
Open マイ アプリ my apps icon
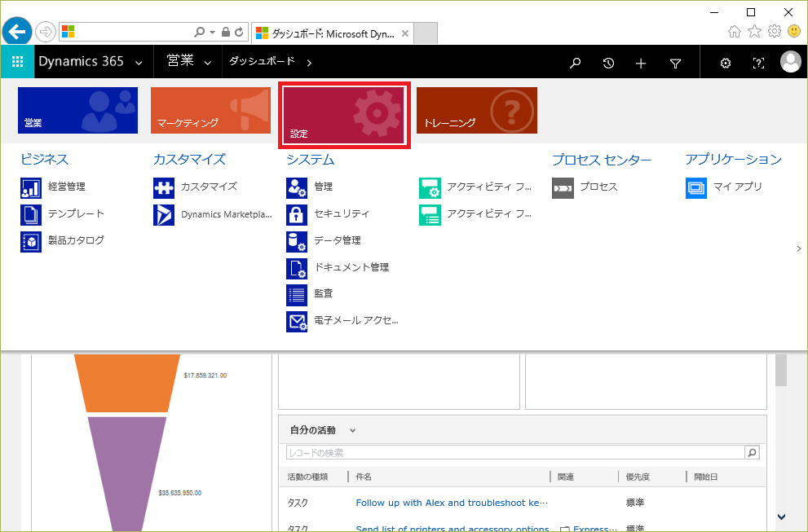point(696,188)
